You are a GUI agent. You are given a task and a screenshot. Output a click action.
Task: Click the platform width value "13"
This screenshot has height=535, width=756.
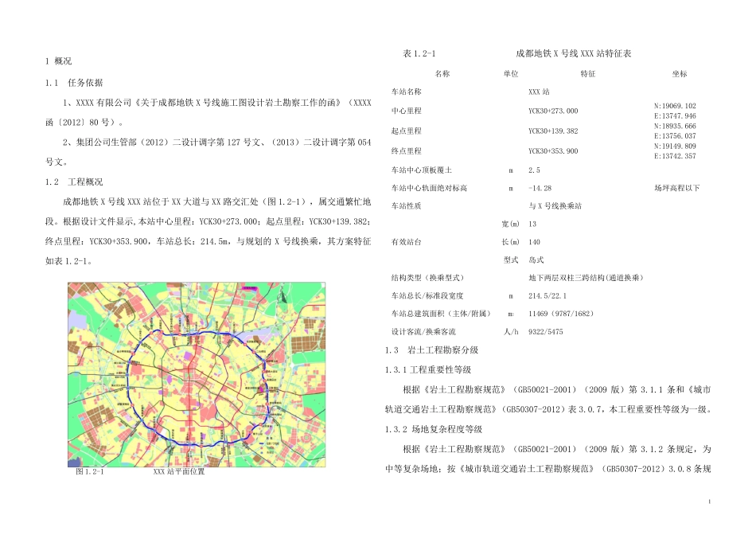pos(532,224)
